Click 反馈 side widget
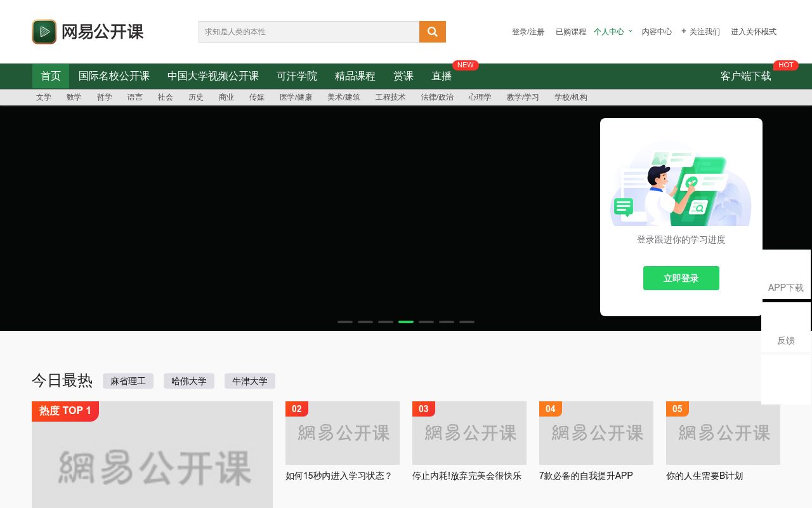The image size is (812, 508). click(786, 327)
